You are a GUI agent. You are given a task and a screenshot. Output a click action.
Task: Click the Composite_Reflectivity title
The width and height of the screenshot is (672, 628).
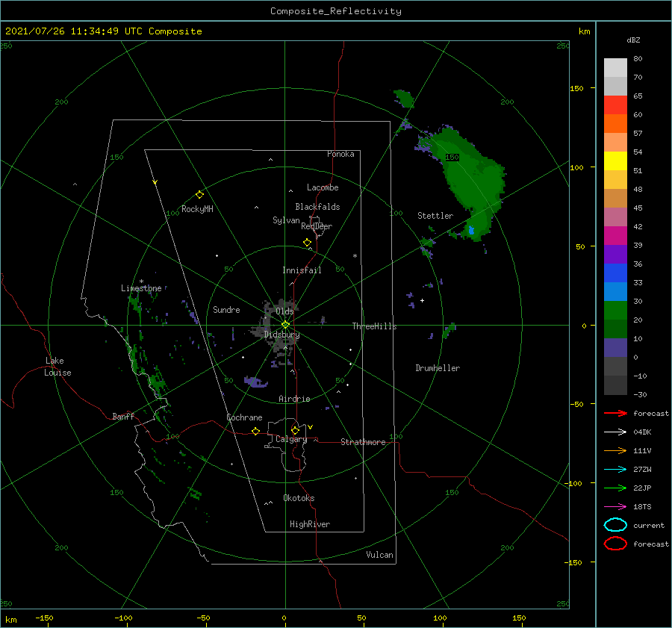pyautogui.click(x=336, y=11)
